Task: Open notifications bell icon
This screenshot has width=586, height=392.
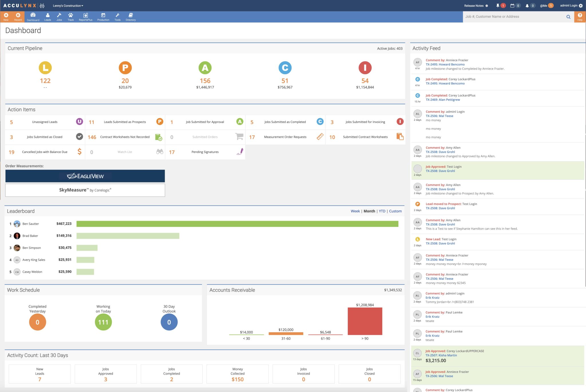Action: (527, 5)
